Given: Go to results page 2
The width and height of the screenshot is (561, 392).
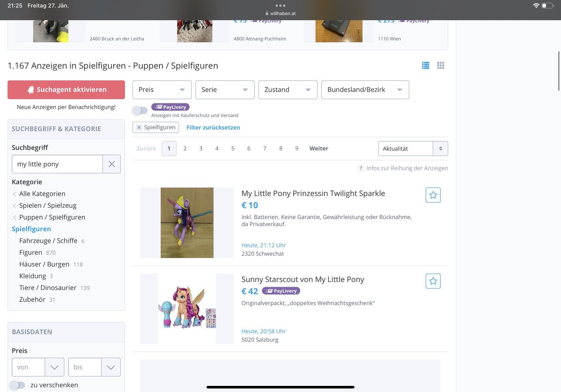Looking at the screenshot, I should 185,149.
